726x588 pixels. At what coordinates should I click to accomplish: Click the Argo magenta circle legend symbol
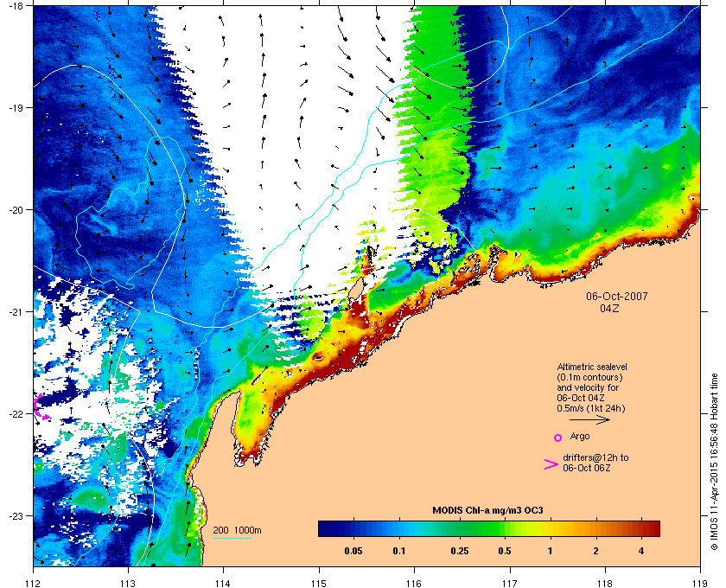557,438
